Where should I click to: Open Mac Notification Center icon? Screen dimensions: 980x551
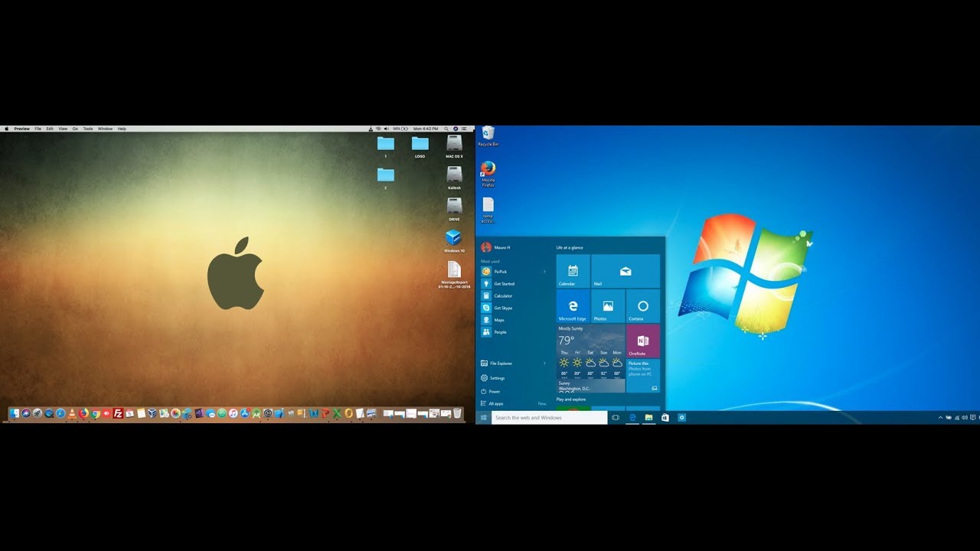pyautogui.click(x=465, y=129)
